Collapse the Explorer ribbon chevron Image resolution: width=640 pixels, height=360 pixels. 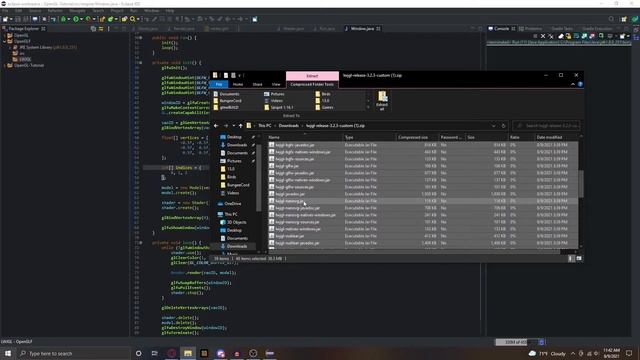click(x=573, y=84)
